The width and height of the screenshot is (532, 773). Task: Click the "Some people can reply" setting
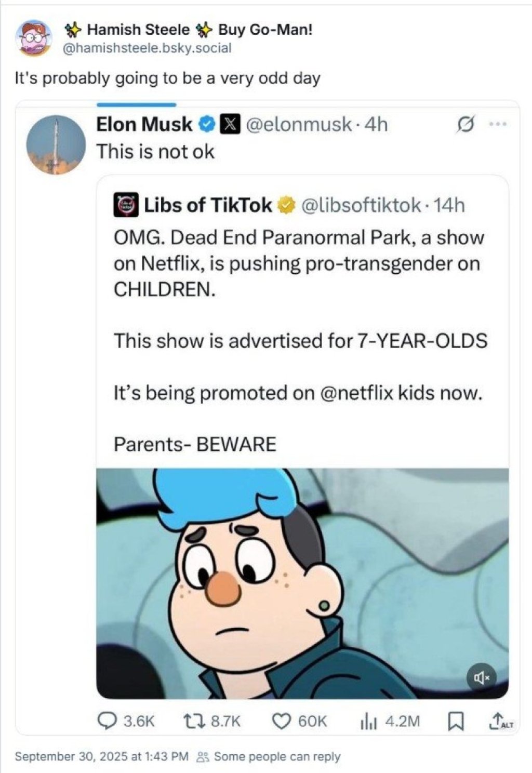point(276,756)
